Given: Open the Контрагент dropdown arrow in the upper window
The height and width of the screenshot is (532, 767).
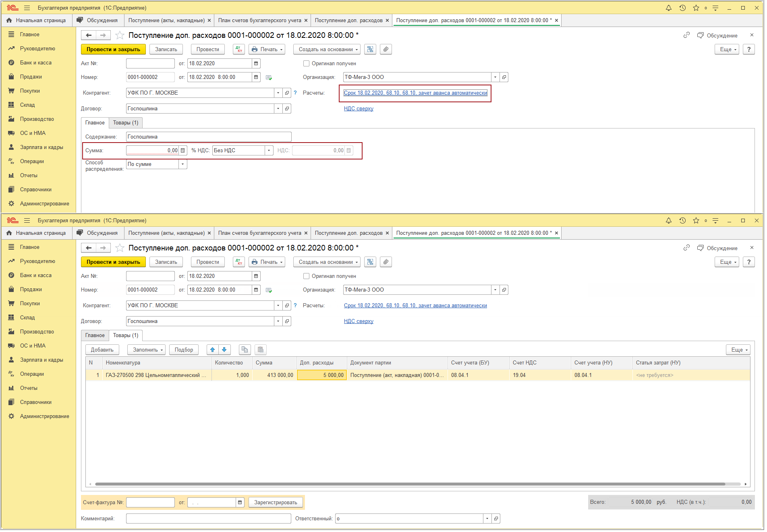Looking at the screenshot, I should point(278,93).
